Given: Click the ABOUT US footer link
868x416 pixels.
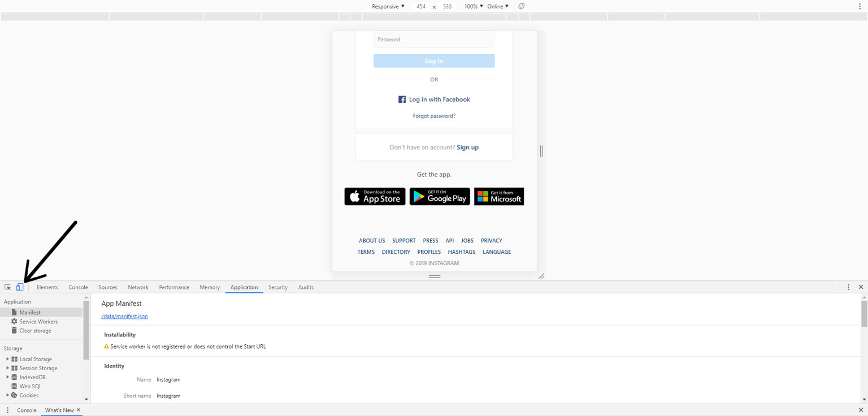Looking at the screenshot, I should point(372,241).
